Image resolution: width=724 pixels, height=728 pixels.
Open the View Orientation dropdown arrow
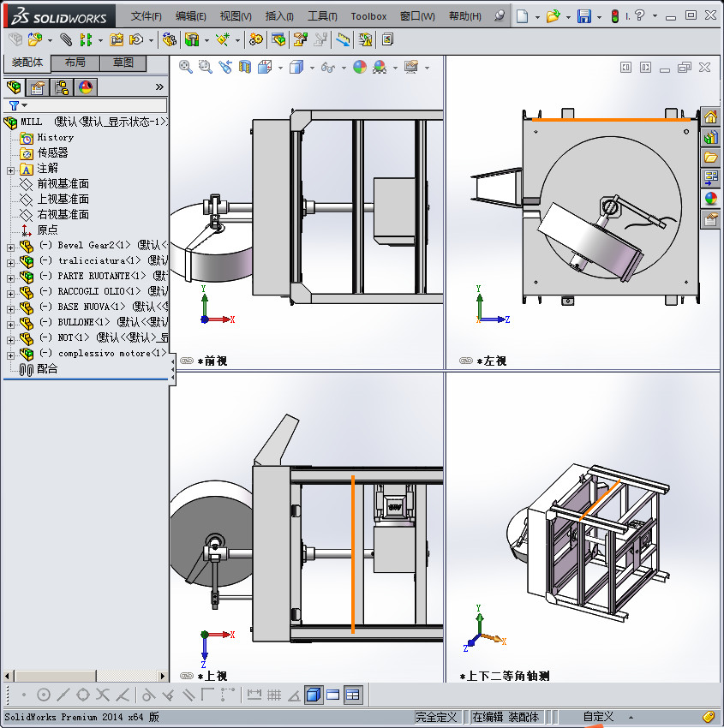[x=280, y=69]
